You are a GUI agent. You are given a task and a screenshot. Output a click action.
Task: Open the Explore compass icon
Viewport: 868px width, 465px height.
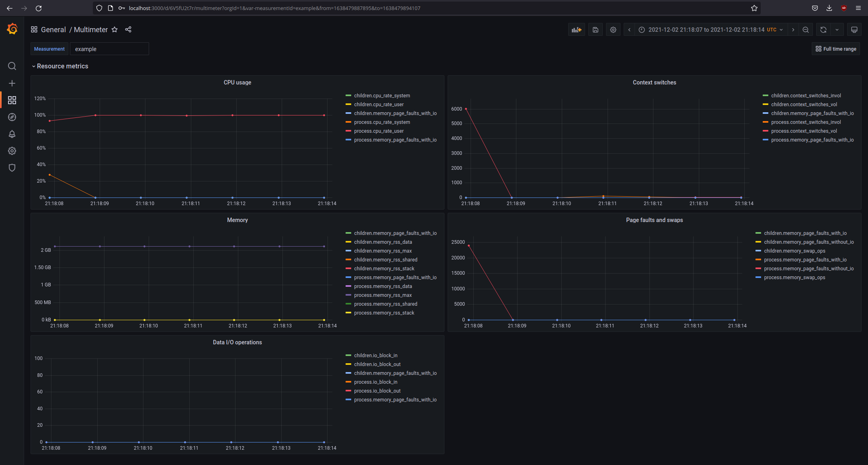[x=12, y=117]
